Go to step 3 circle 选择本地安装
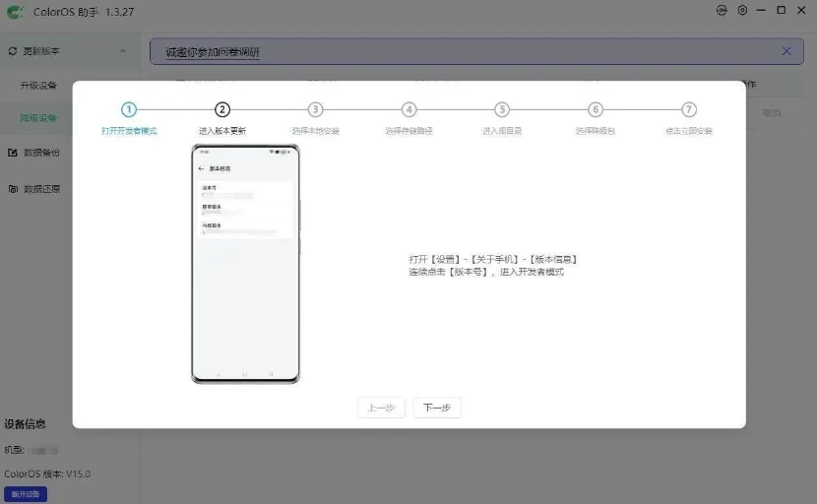This screenshot has height=504, width=817. (315, 109)
